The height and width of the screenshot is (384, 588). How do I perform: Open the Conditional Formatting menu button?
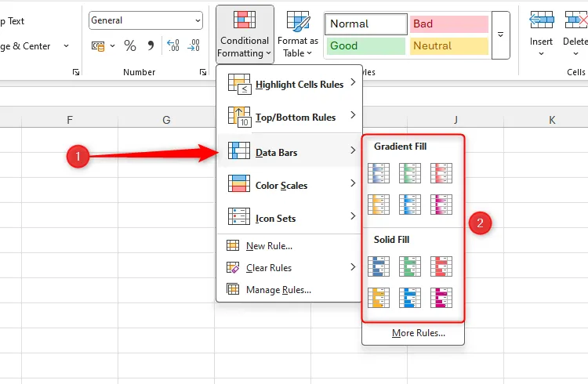[245, 34]
